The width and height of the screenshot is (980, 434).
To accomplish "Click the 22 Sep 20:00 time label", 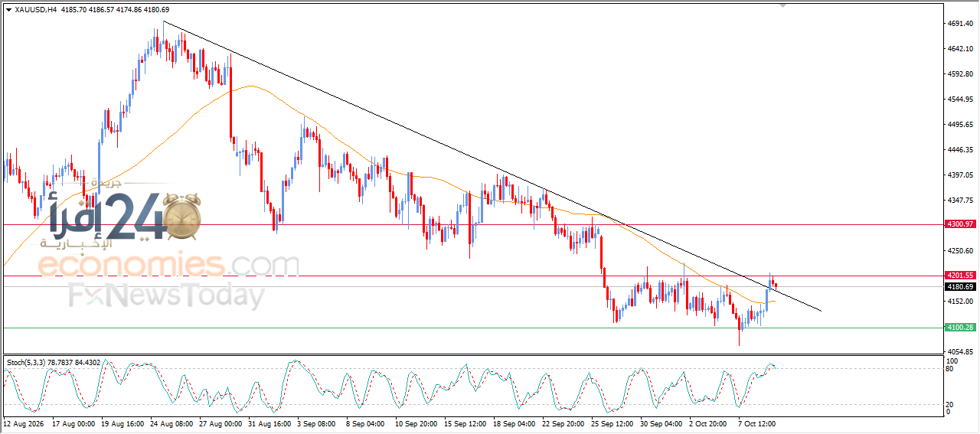I will 563,423.
